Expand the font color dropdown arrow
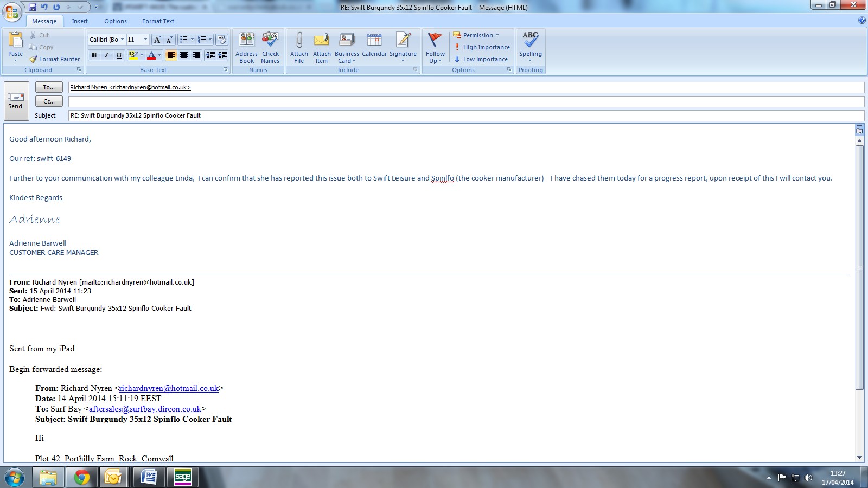 coord(159,55)
